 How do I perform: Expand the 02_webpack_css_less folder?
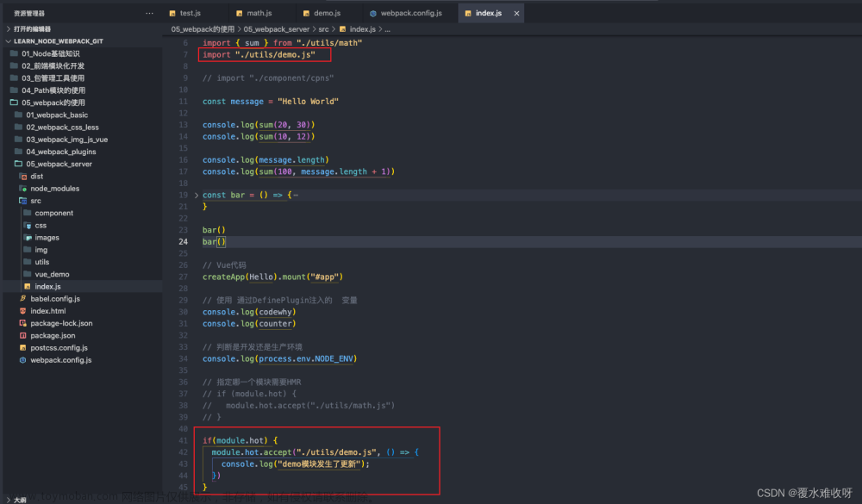[x=62, y=127]
